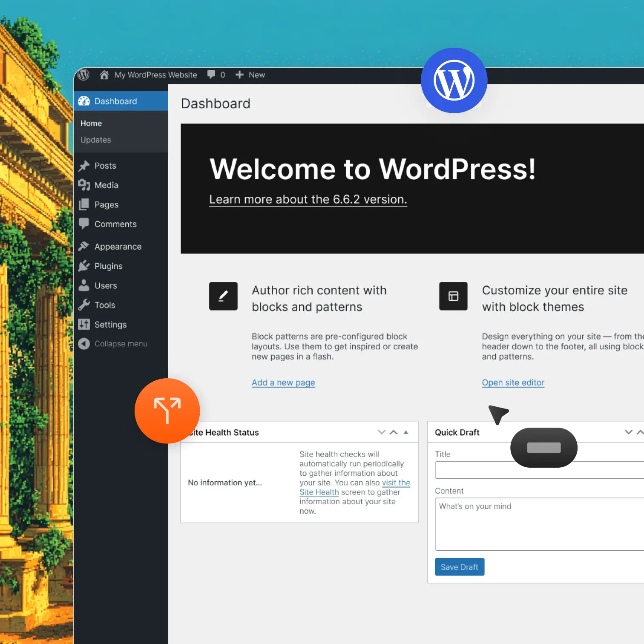
Task: Click the Comments bubble icon in sidebar
Action: pos(84,224)
